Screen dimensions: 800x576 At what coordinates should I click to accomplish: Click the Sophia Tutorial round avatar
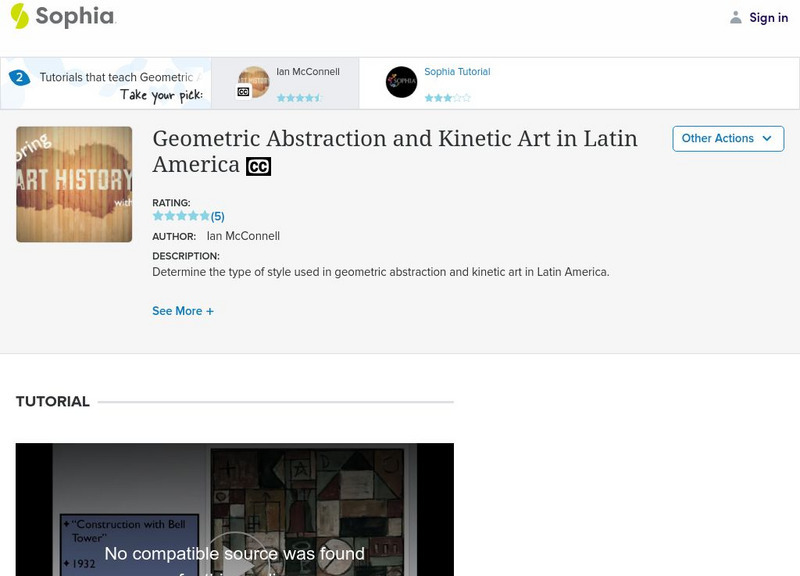[x=401, y=83]
